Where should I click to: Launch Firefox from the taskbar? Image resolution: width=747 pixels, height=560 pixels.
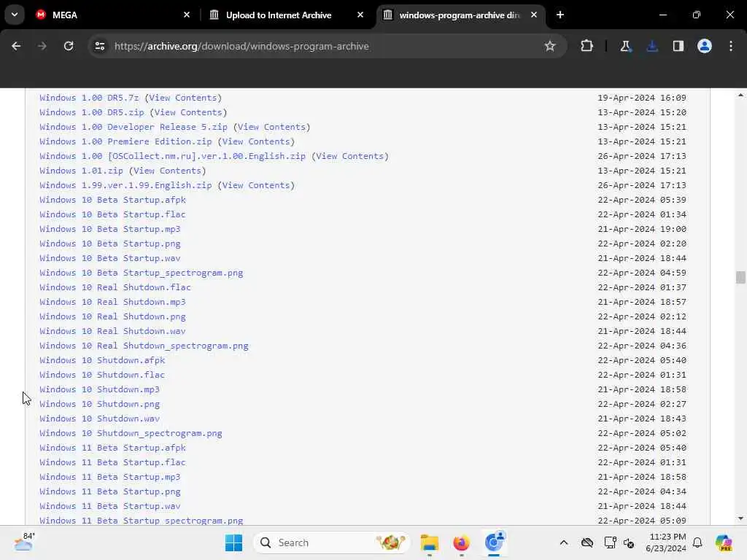click(461, 542)
